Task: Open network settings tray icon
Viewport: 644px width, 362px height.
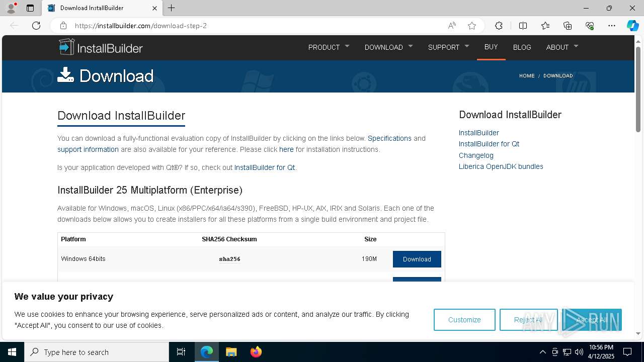Action: [x=567, y=352]
